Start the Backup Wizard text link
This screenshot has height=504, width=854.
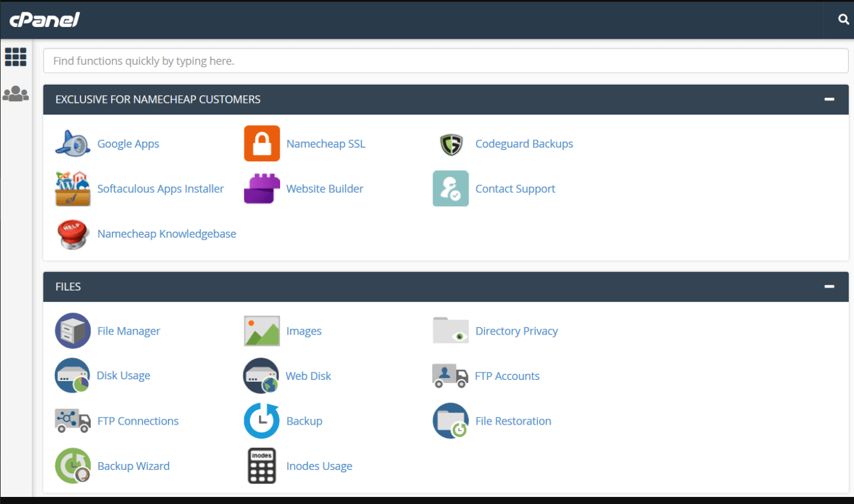coord(134,466)
